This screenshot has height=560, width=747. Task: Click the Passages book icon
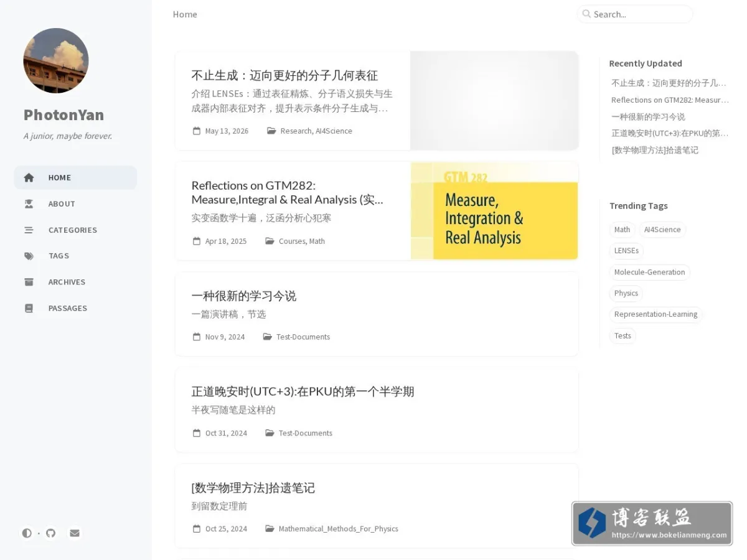tap(29, 308)
